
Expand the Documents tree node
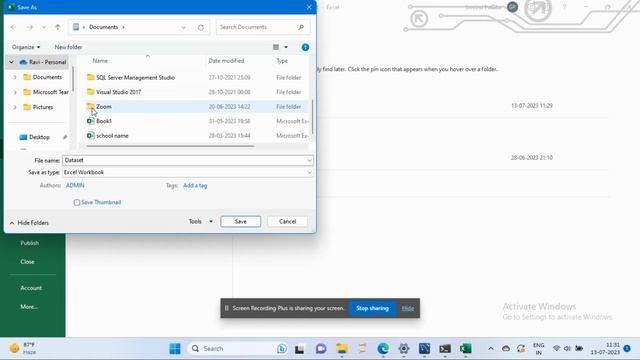click(15, 77)
